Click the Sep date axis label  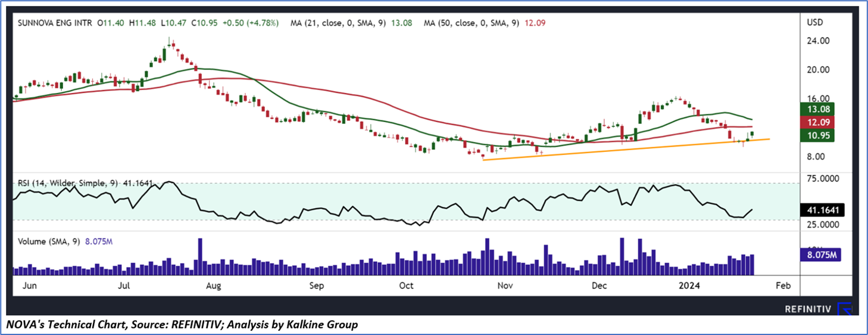(316, 286)
